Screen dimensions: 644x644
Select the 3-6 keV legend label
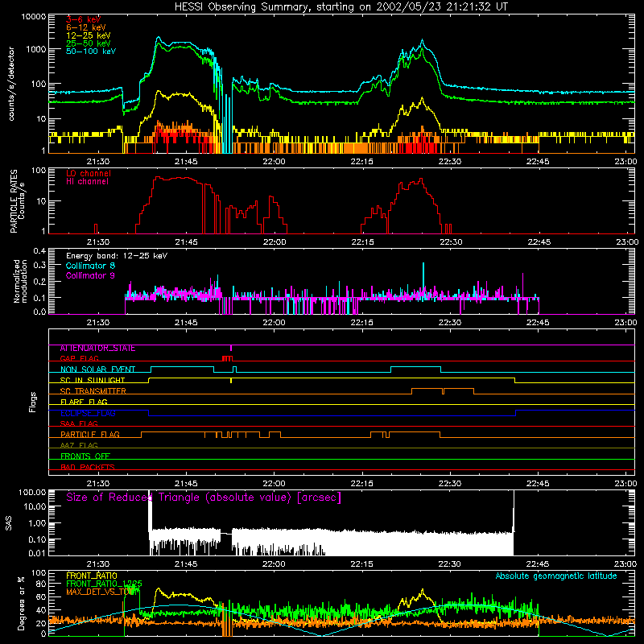tap(83, 19)
